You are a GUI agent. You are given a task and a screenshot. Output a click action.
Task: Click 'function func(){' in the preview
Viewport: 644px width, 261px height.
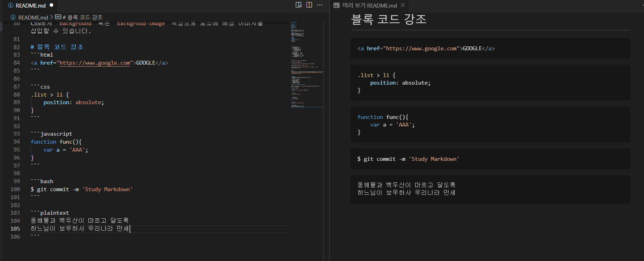383,117
